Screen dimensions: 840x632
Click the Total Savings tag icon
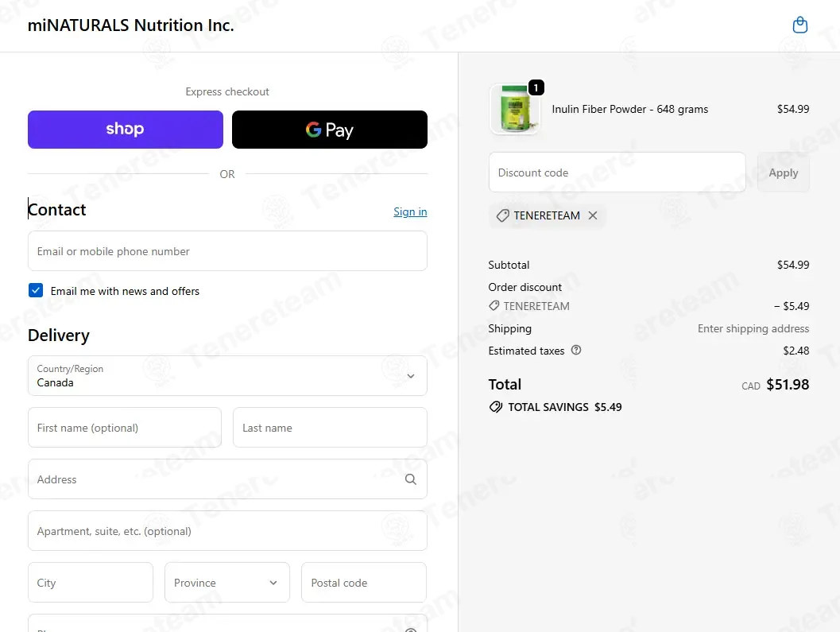pos(496,407)
